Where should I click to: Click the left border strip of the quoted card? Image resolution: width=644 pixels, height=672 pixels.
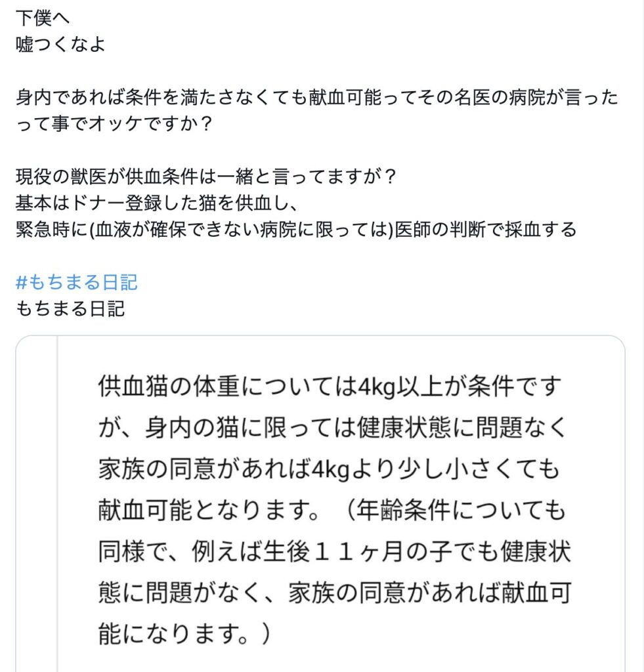pos(37,504)
